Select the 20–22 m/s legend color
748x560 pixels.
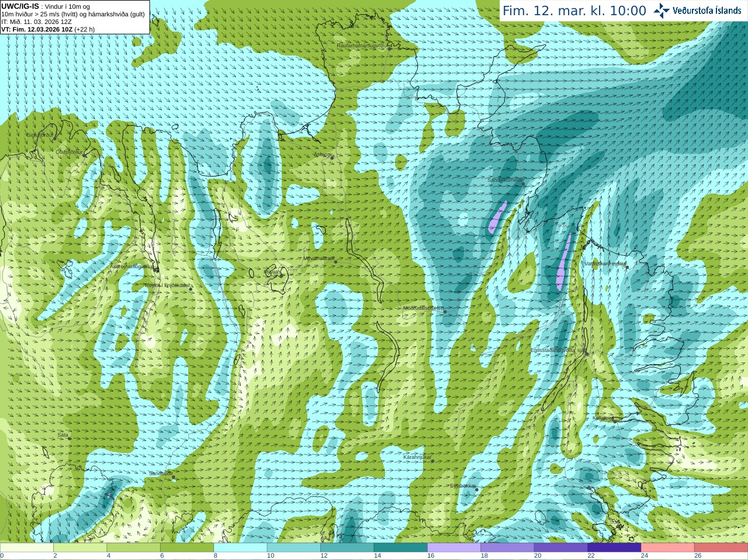[x=561, y=548]
